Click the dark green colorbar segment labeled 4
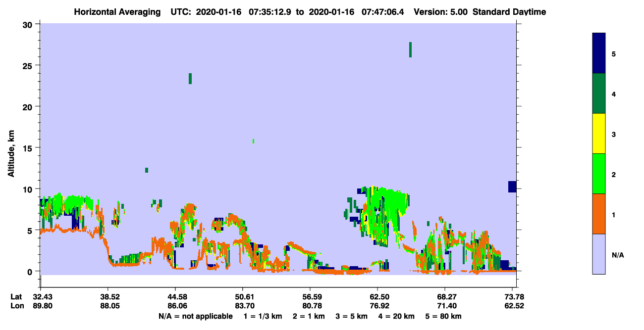644x330 pixels. tap(599, 94)
